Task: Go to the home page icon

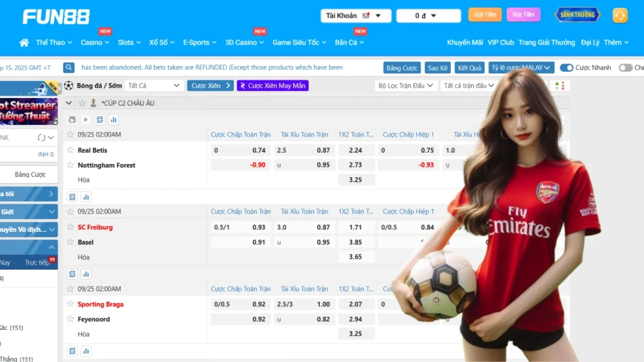Action: click(25, 42)
